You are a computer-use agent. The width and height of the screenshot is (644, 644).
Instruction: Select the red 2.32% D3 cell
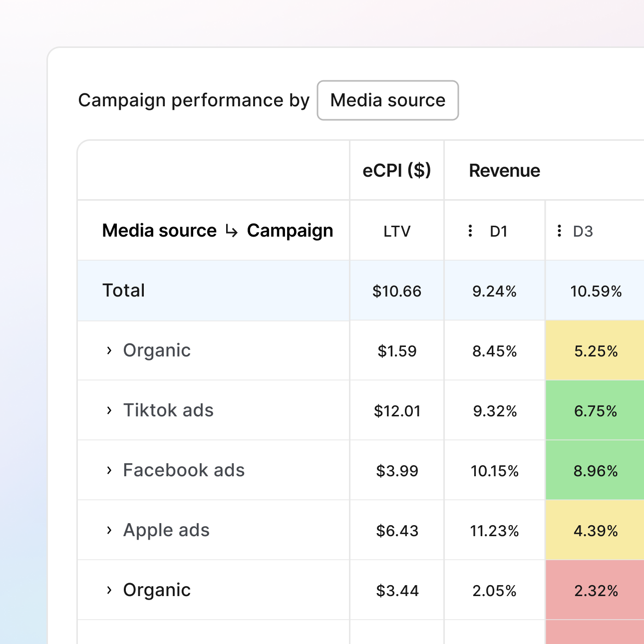click(595, 591)
